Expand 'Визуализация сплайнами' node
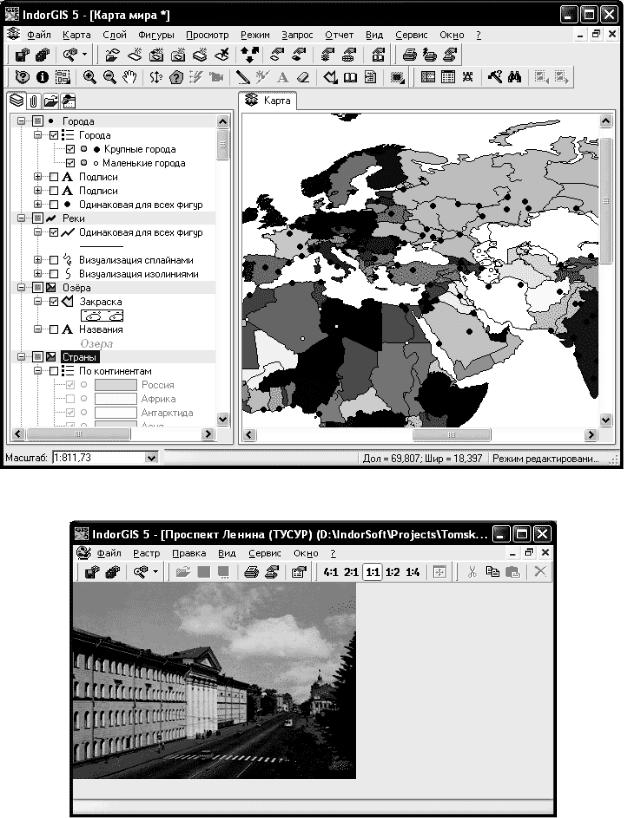The width and height of the screenshot is (624, 818). pos(38,260)
